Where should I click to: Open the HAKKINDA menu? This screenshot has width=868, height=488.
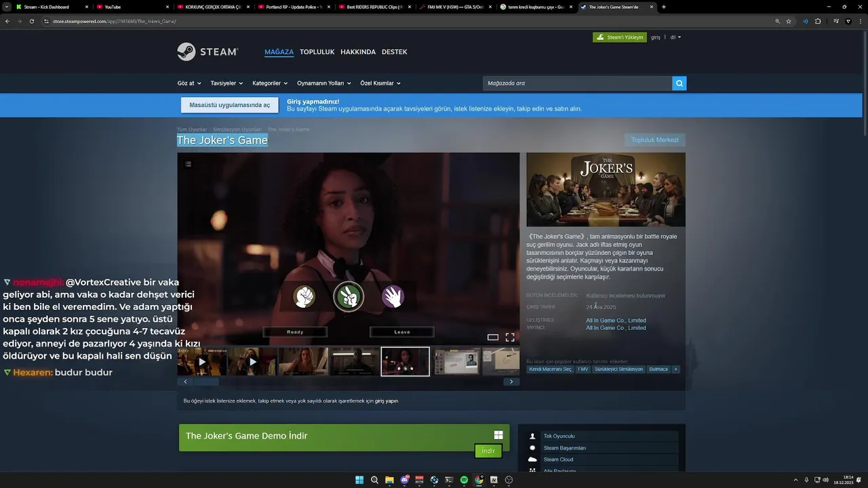tap(358, 52)
